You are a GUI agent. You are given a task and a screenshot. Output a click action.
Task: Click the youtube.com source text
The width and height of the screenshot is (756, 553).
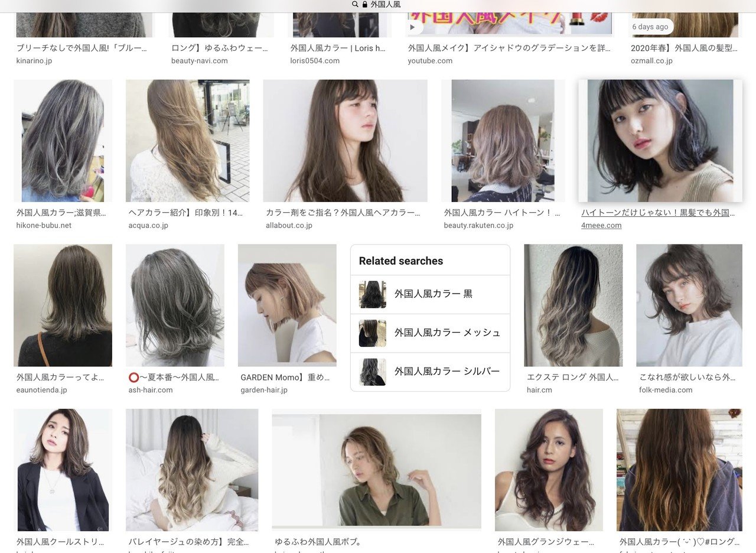[x=430, y=61]
